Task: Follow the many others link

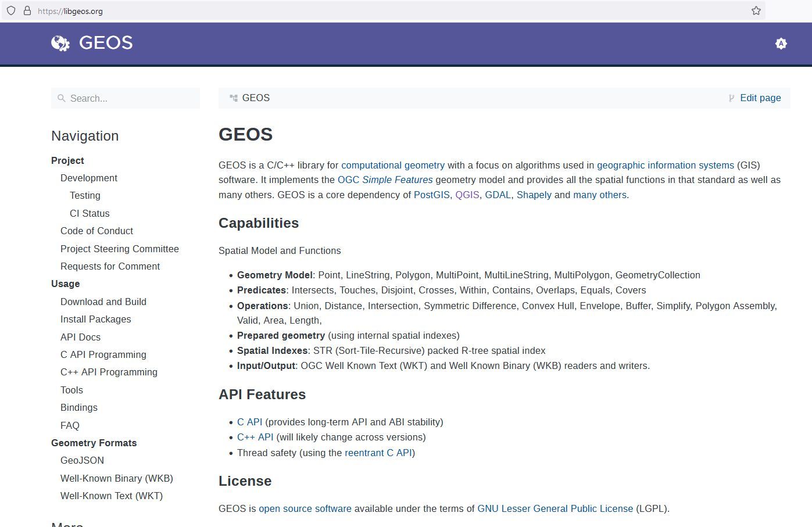Action: 600,195
